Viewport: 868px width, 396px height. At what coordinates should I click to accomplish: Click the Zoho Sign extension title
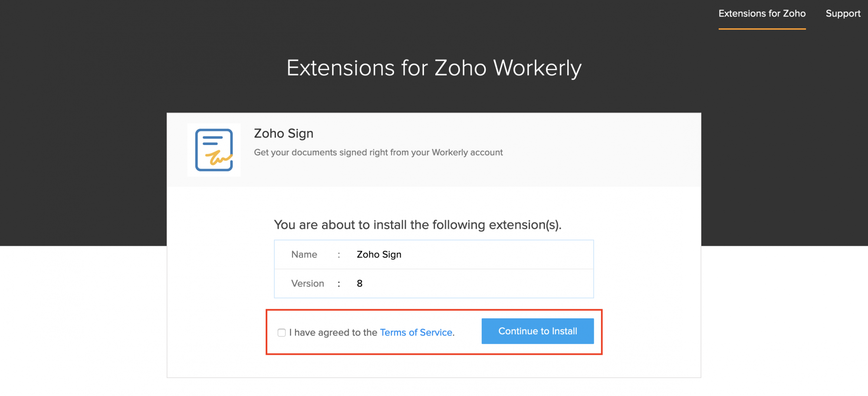[x=283, y=133]
